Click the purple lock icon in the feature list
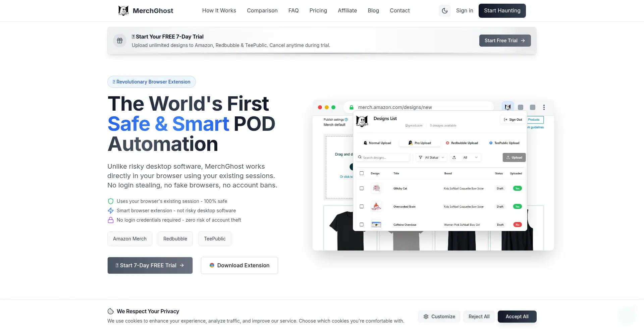 click(x=111, y=220)
